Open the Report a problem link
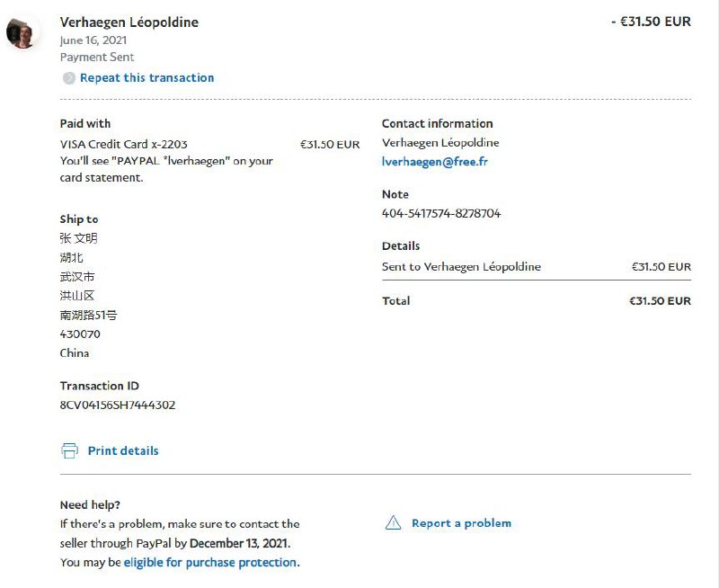The height and width of the screenshot is (588, 719). [x=461, y=523]
